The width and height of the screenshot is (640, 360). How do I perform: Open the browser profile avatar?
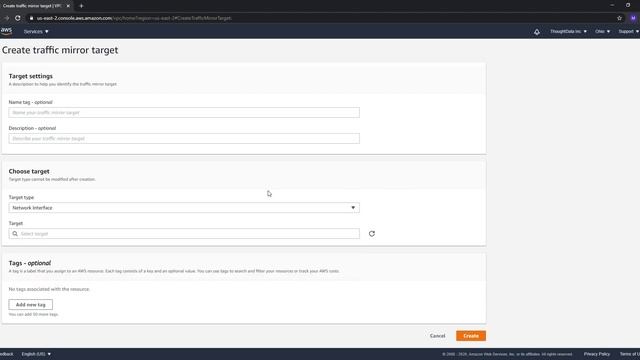(633, 18)
